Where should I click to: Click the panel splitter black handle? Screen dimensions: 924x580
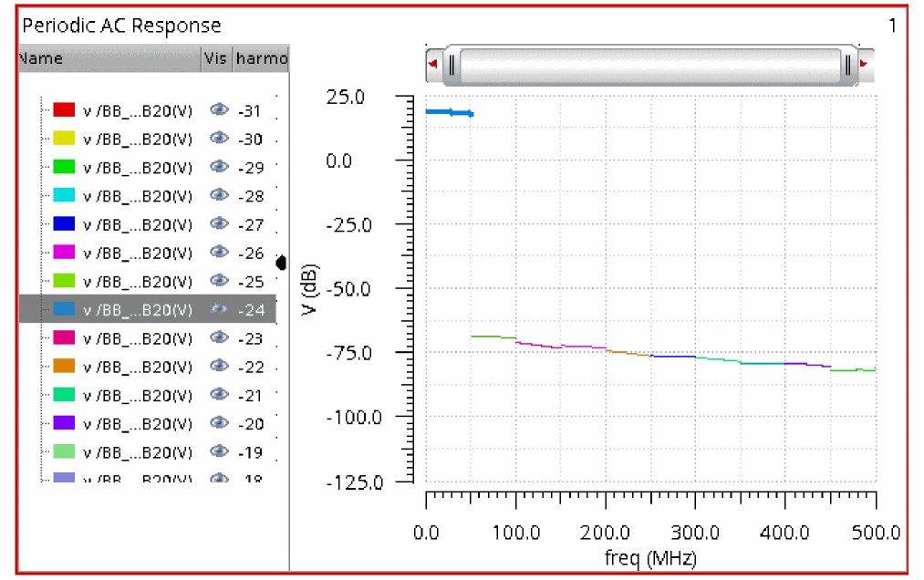coord(281,263)
